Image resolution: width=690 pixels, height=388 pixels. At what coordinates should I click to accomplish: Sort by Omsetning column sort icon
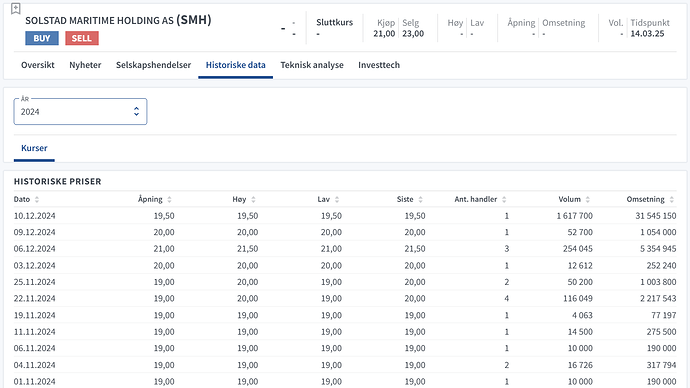[672, 199]
